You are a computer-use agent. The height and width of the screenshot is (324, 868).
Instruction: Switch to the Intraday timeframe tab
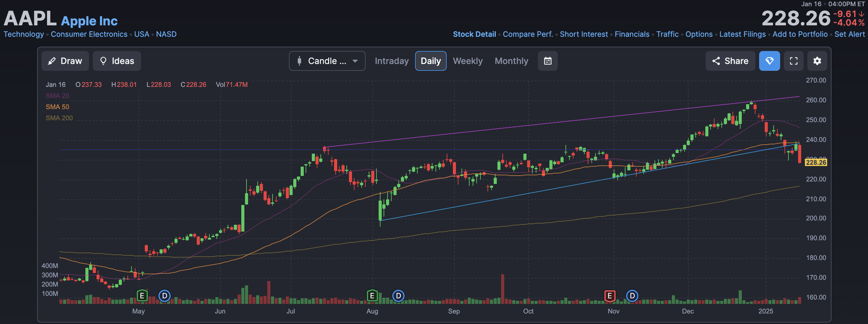(x=392, y=61)
